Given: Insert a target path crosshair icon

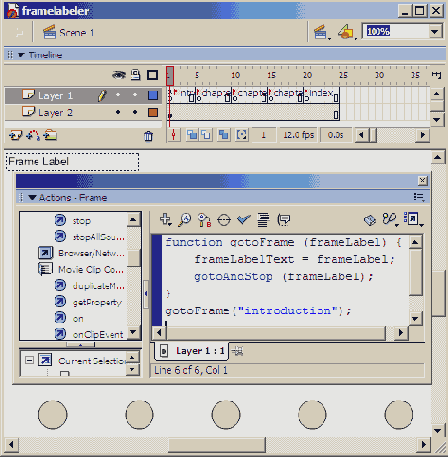Looking at the screenshot, I should click(x=224, y=220).
